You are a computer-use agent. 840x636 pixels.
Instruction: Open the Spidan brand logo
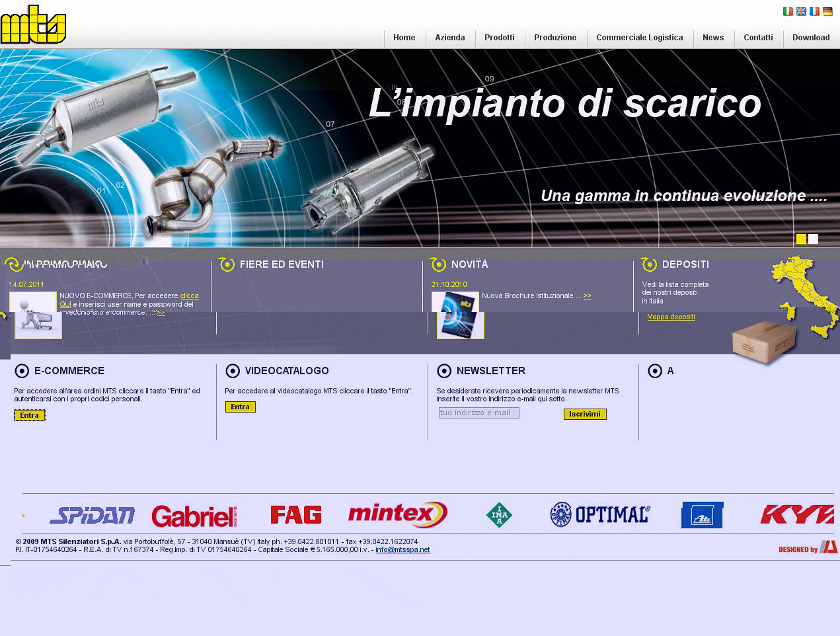pos(92,515)
